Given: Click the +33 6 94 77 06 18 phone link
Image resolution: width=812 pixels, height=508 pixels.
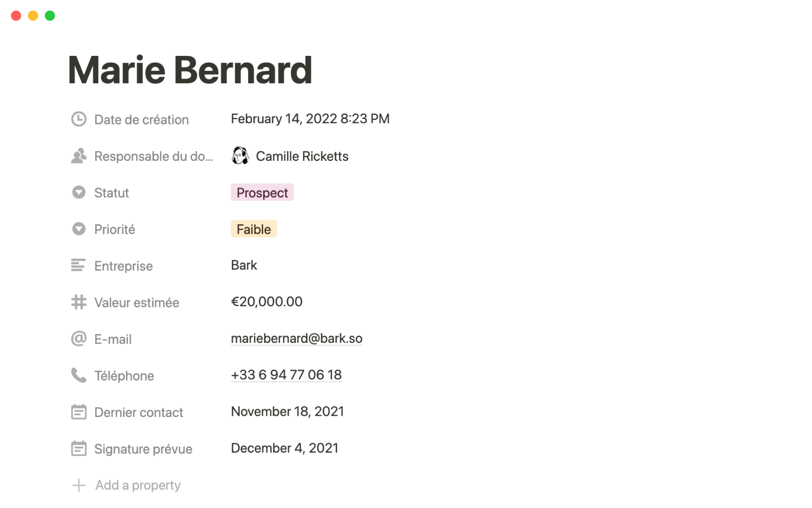Looking at the screenshot, I should coord(286,375).
